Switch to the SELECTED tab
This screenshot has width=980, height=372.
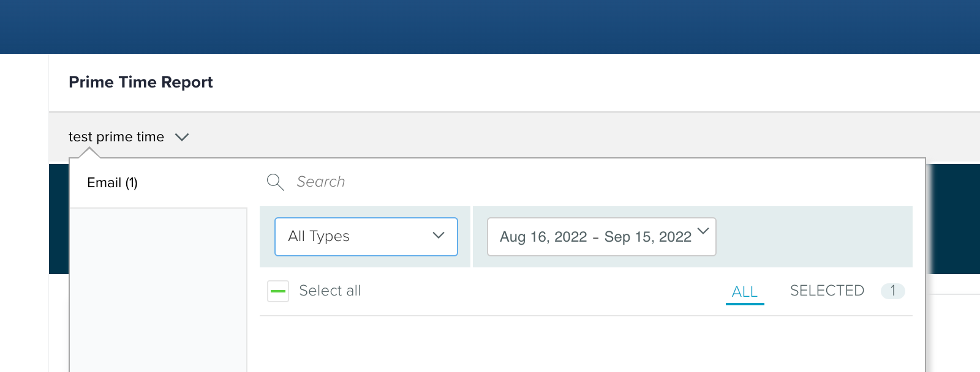pyautogui.click(x=827, y=291)
